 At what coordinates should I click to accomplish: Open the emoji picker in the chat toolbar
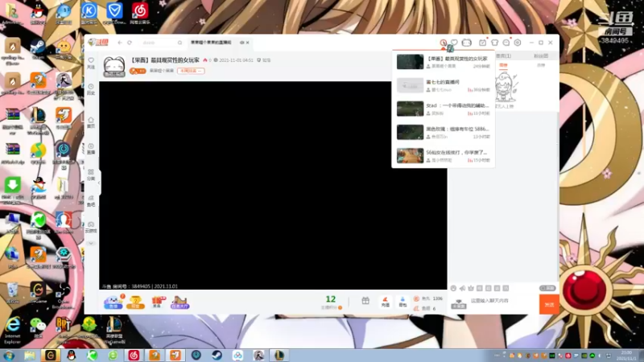[453, 288]
